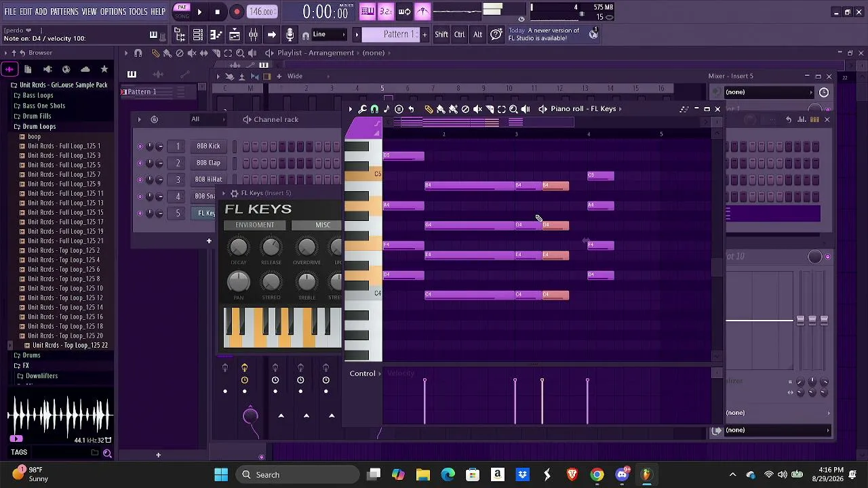
Task: Open the TOOLS menu
Action: [x=138, y=12]
